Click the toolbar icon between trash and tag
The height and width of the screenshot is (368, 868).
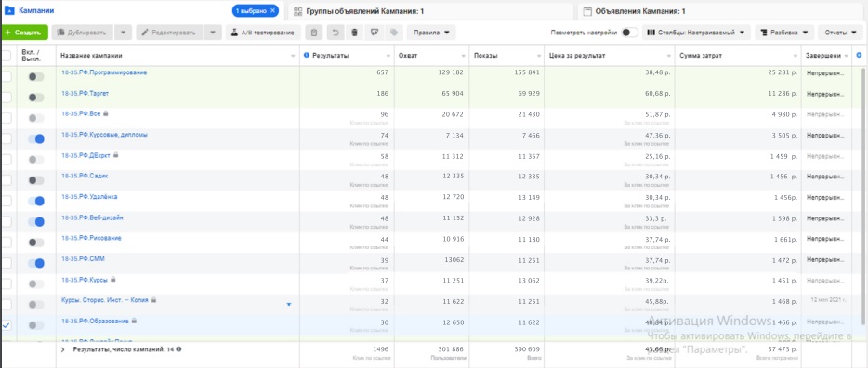375,33
